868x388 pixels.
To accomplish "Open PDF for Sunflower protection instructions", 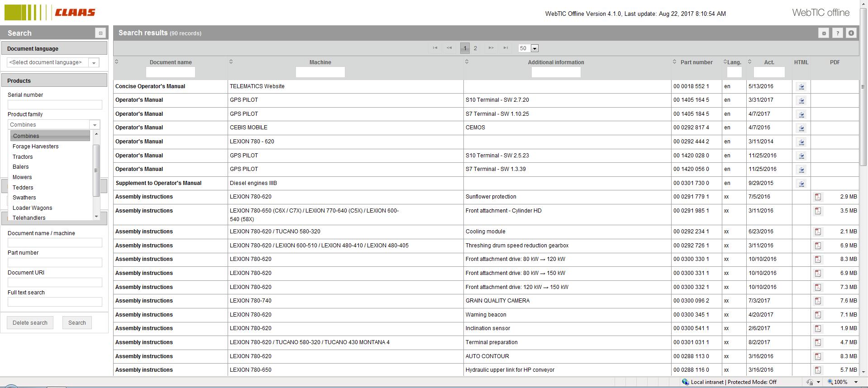I will [x=818, y=197].
